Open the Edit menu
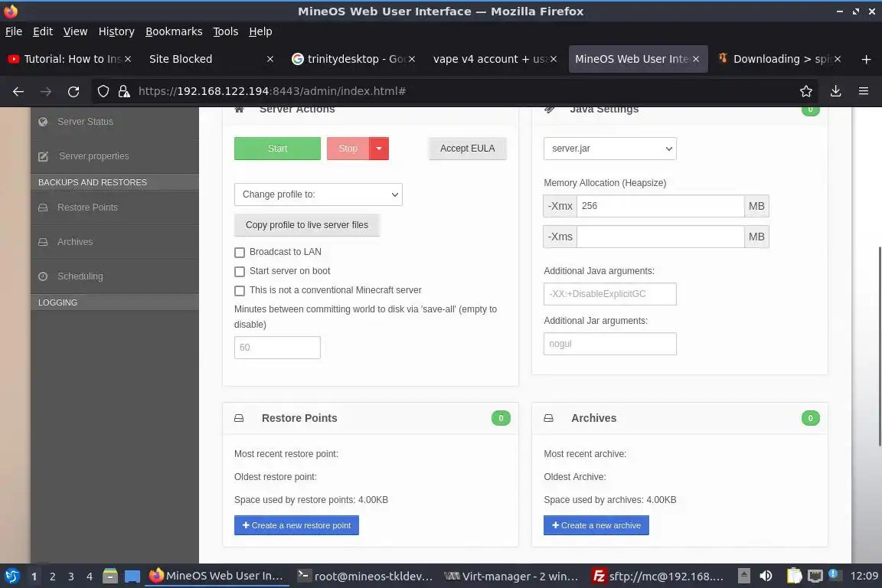 [x=43, y=31]
